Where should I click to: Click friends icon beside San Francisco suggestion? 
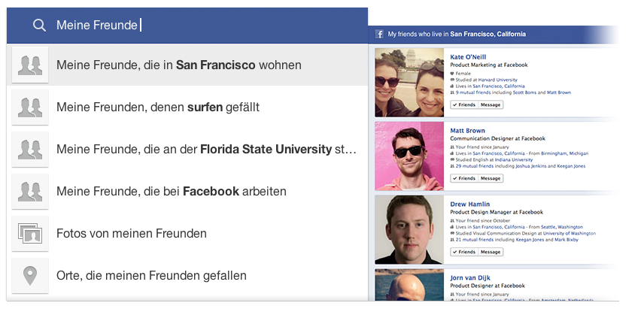(30, 65)
